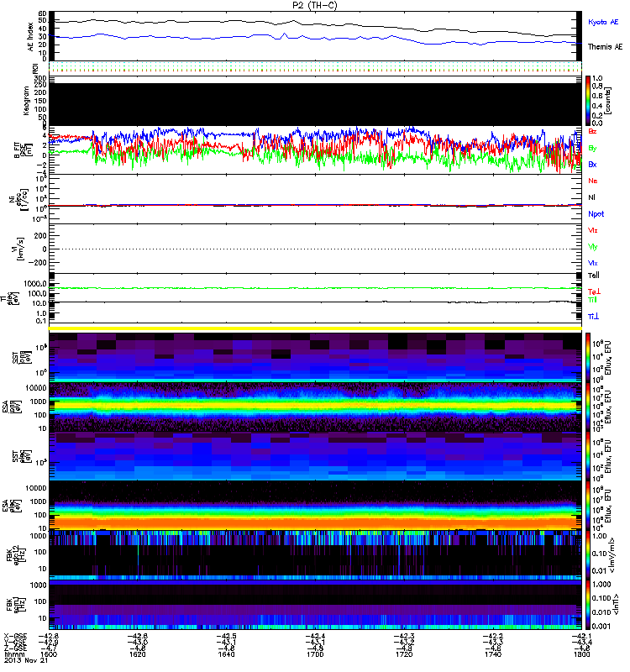Select the green By legend entry
Screen dimensions: 630x672
pyautogui.click(x=593, y=148)
